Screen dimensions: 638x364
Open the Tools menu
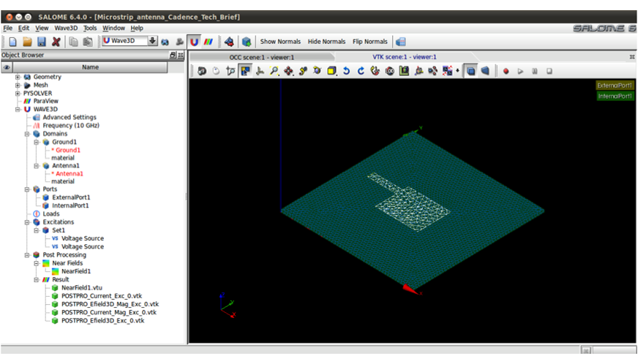[x=90, y=28]
